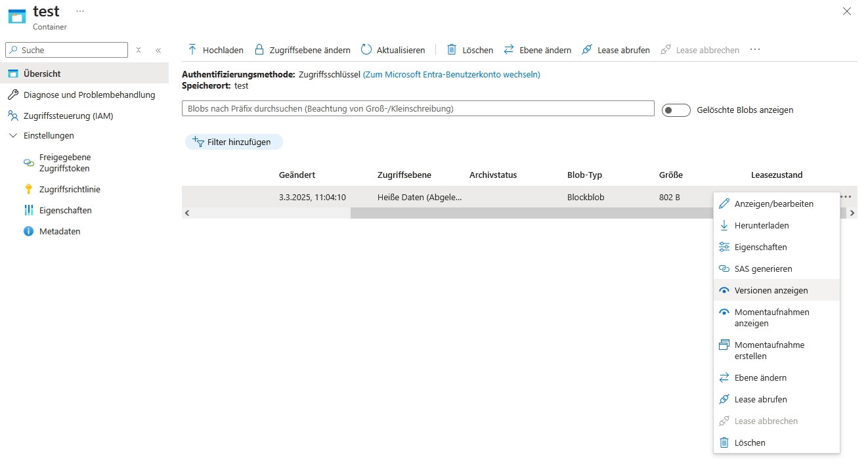
Task: Open Diagnose und Problembehandlung
Action: pyautogui.click(x=89, y=95)
